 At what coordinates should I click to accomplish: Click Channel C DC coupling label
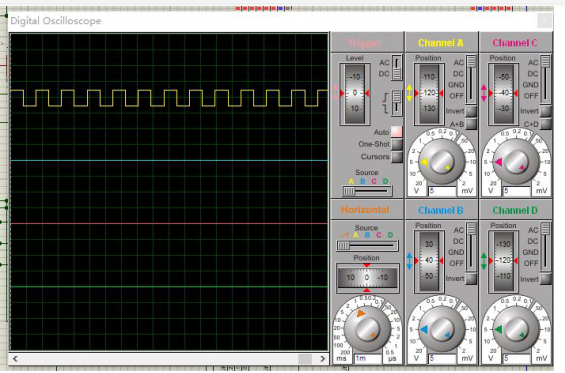point(533,74)
